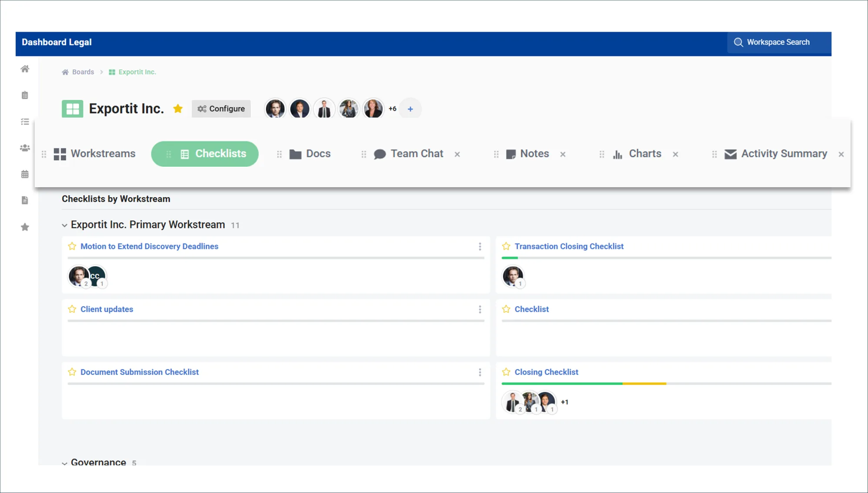Open the Configure button

click(221, 109)
